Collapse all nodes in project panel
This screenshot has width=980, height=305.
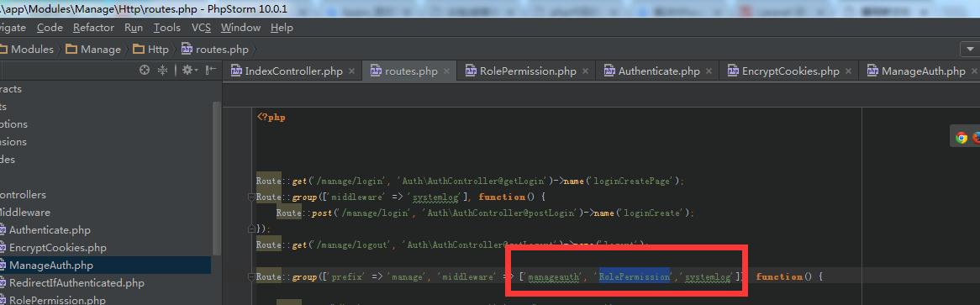coord(162,71)
